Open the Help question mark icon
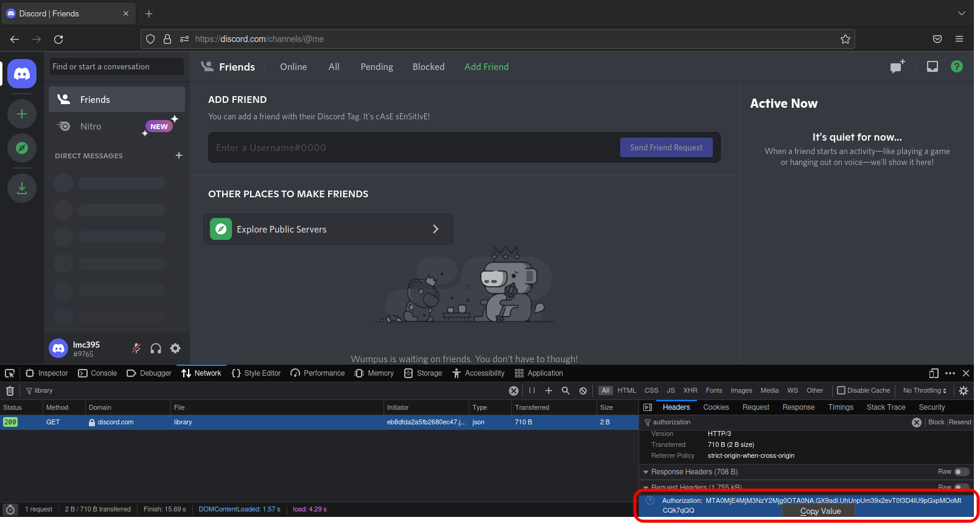This screenshot has height=523, width=980. point(957,66)
